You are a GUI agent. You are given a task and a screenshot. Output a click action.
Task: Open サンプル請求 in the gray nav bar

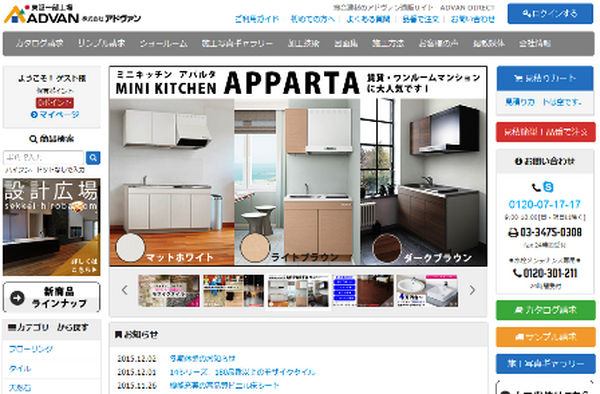(101, 44)
